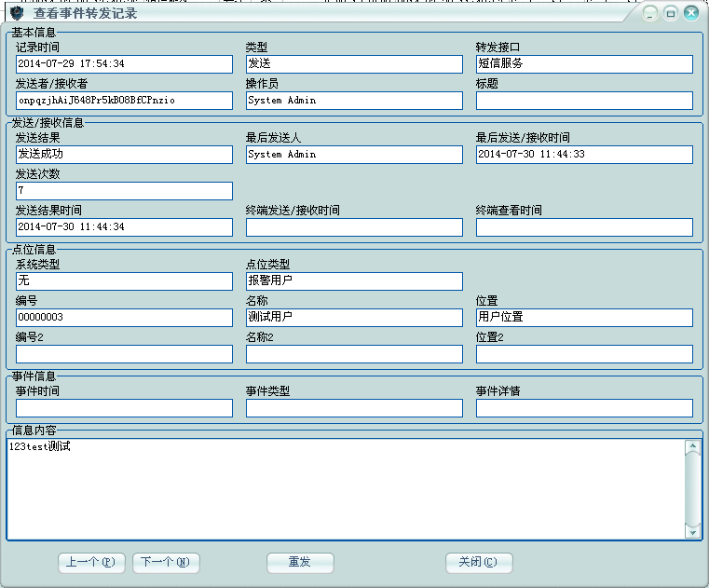Close the dialog using the title bar X

pyautogui.click(x=691, y=13)
